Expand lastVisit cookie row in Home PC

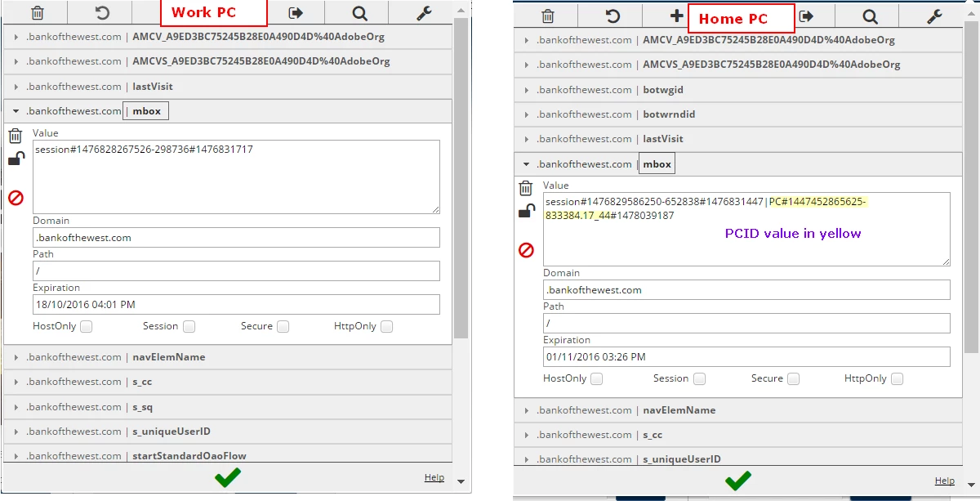pyautogui.click(x=738, y=139)
